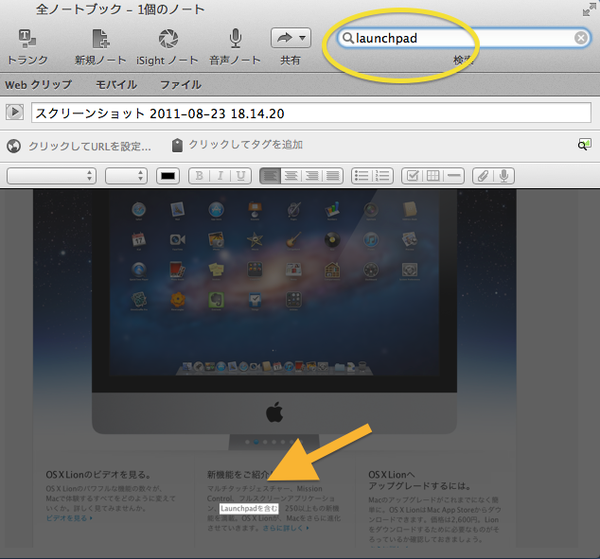This screenshot has height=559, width=600.
Task: Open the font family dropdown
Action: [52, 176]
